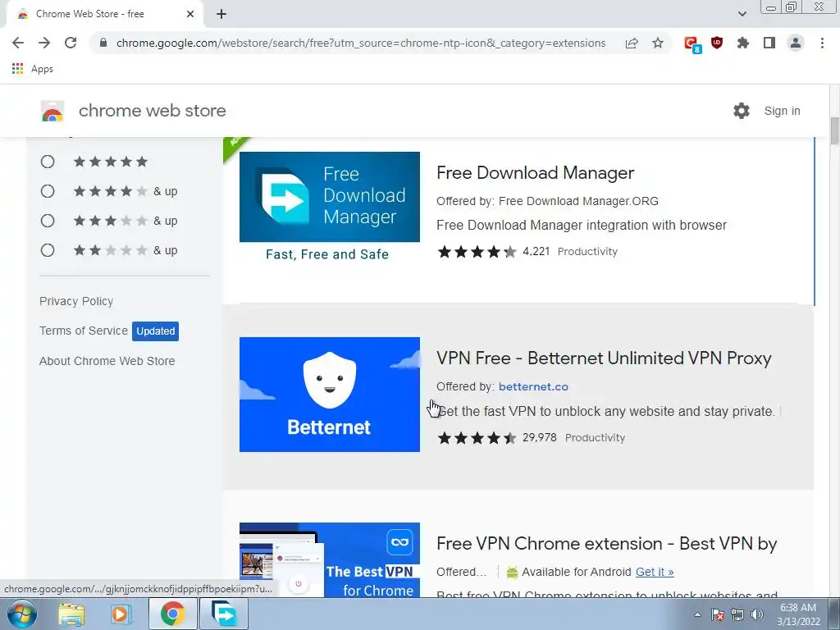
Task: Expand the tab search dropdown arrow
Action: pos(742,14)
